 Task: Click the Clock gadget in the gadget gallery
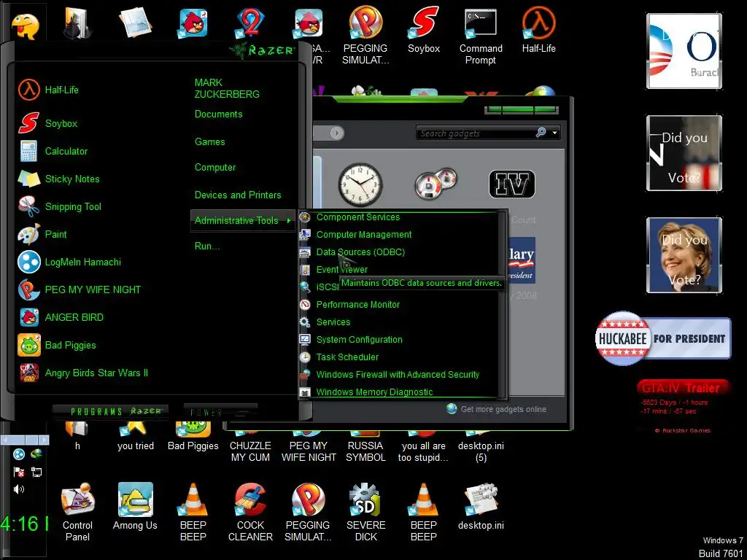[360, 184]
